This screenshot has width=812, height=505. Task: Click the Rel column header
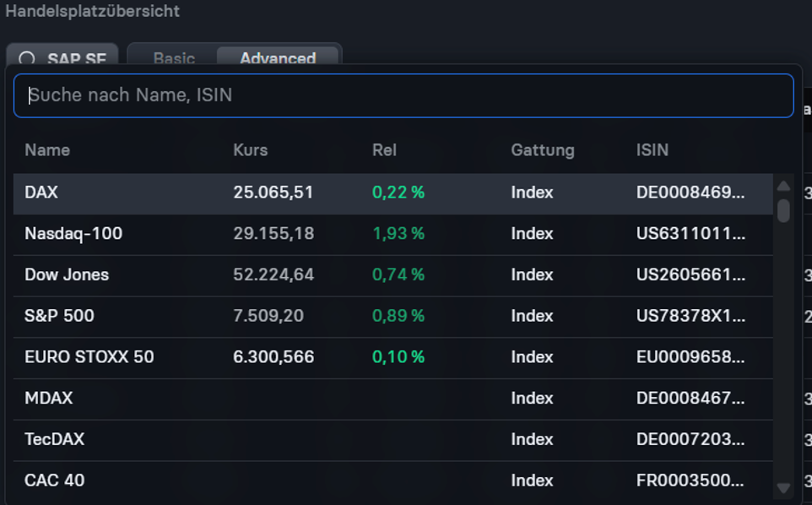pyautogui.click(x=384, y=150)
